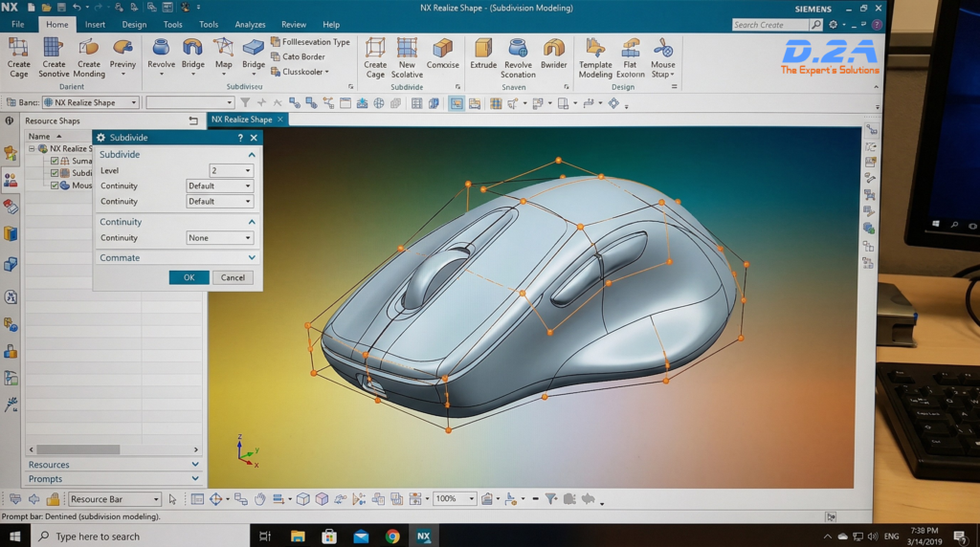This screenshot has height=547, width=980.
Task: Toggle the Suma item checkbox
Action: 55,161
